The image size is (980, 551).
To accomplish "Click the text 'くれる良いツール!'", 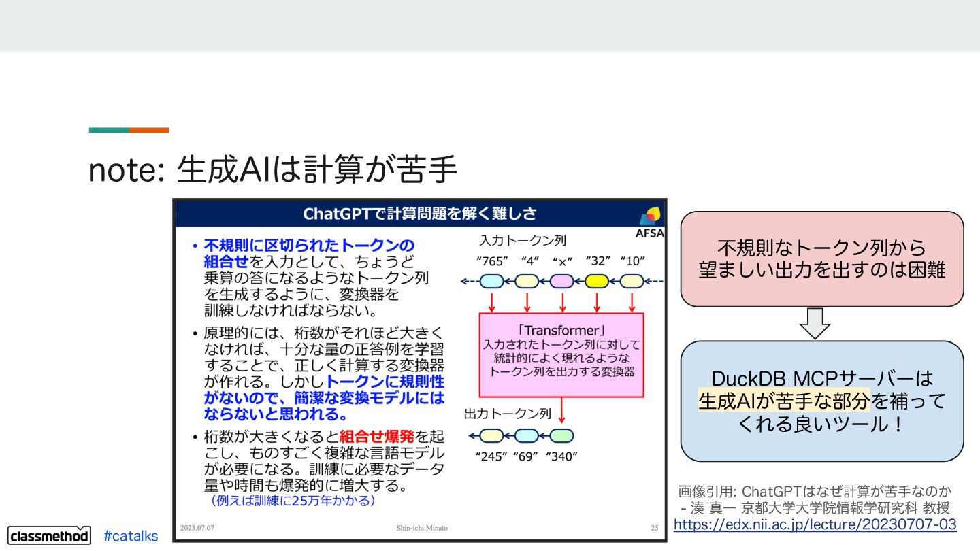I will (x=822, y=424).
